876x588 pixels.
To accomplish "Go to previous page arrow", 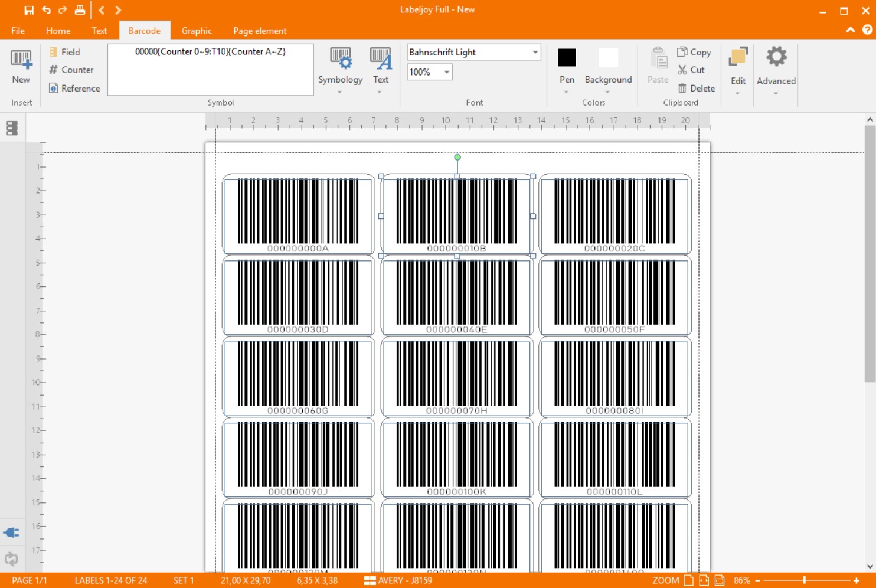I will click(x=102, y=10).
